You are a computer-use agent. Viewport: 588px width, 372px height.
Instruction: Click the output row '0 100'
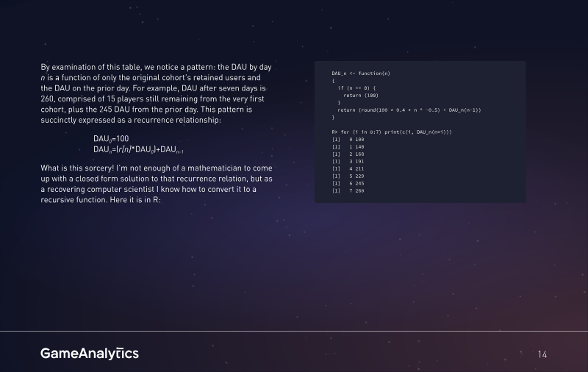pyautogui.click(x=348, y=140)
